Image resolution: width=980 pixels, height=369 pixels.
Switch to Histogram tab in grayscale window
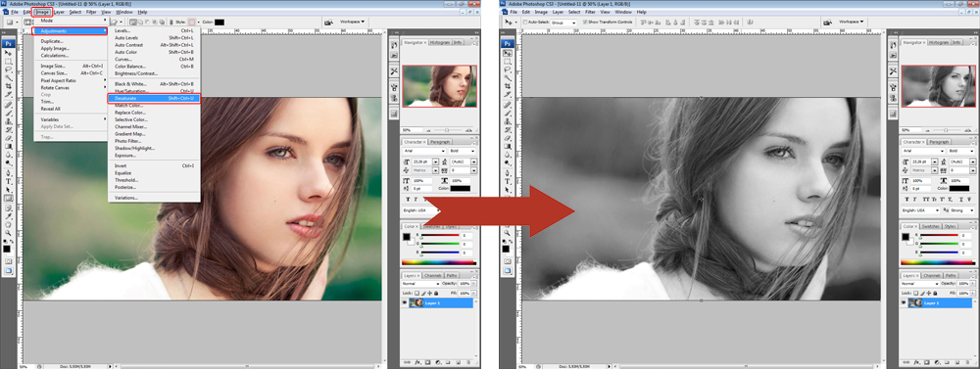pyautogui.click(x=939, y=42)
